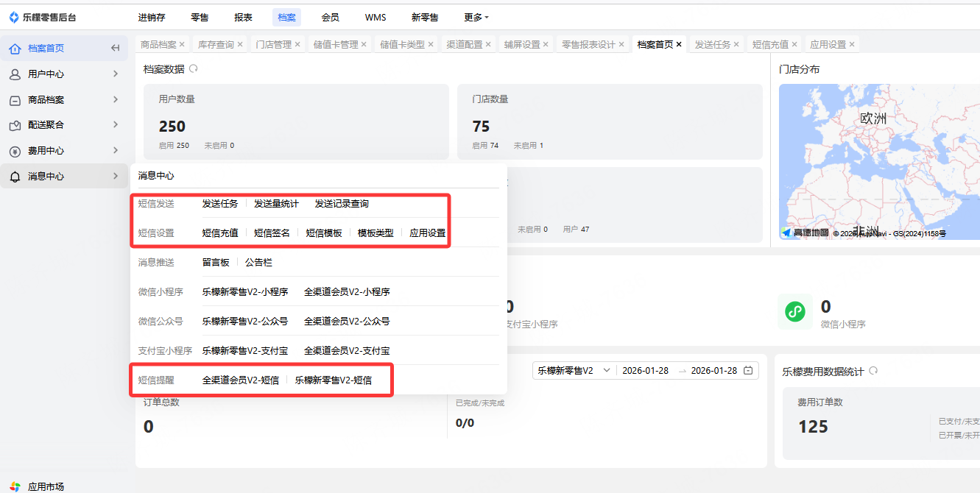Select the 档案 top menu
The width and height of the screenshot is (980, 493).
pyautogui.click(x=286, y=17)
